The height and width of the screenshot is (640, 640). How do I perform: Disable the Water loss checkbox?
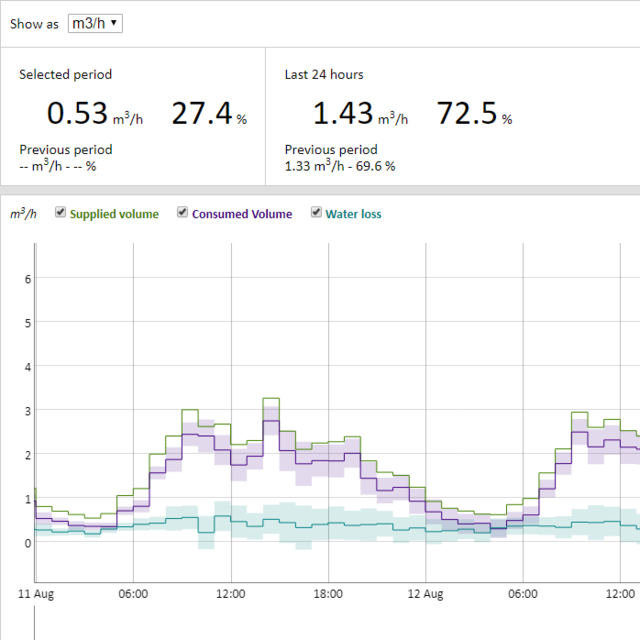coord(316,212)
